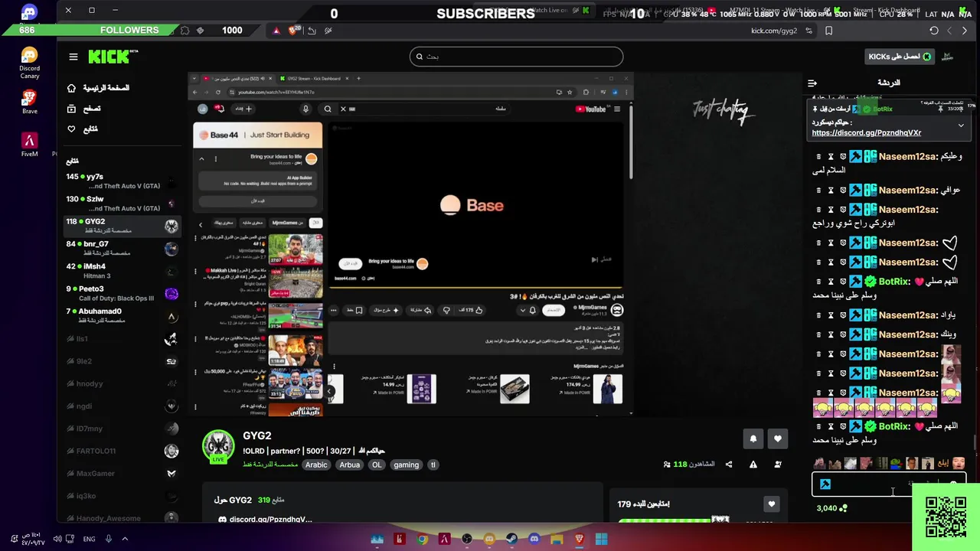The height and width of the screenshot is (551, 980).
Task: Click the crown icon beside Get KICKs
Action: [x=947, y=57]
